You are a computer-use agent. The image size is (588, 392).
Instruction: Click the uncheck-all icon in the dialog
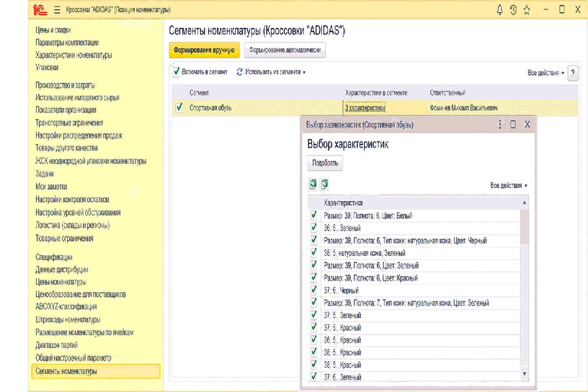324,185
